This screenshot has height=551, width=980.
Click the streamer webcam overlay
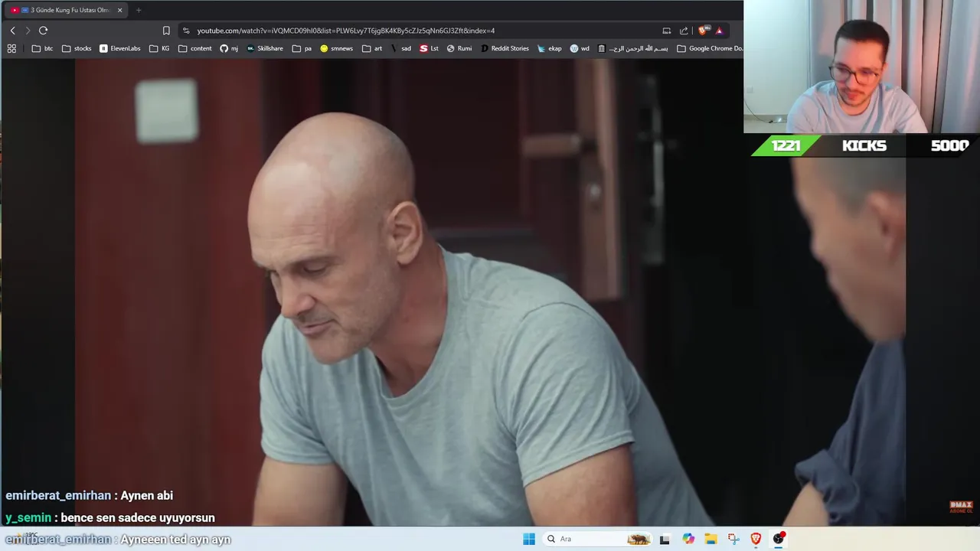pos(861,67)
